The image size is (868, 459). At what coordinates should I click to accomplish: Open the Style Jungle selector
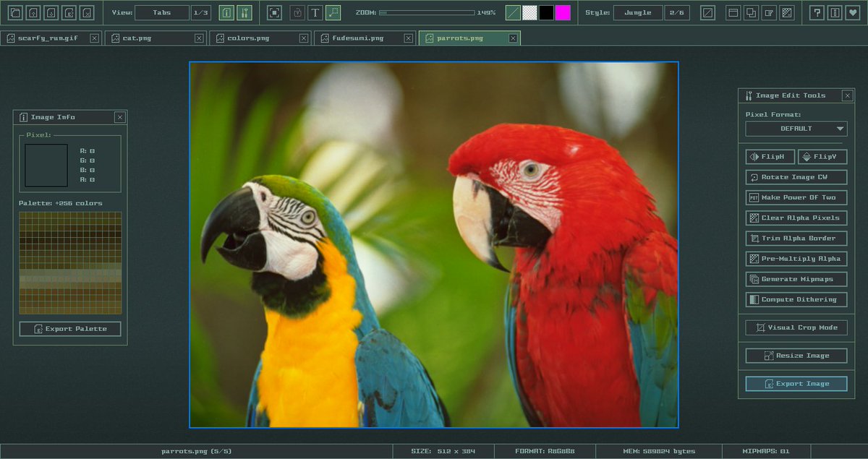(x=638, y=12)
